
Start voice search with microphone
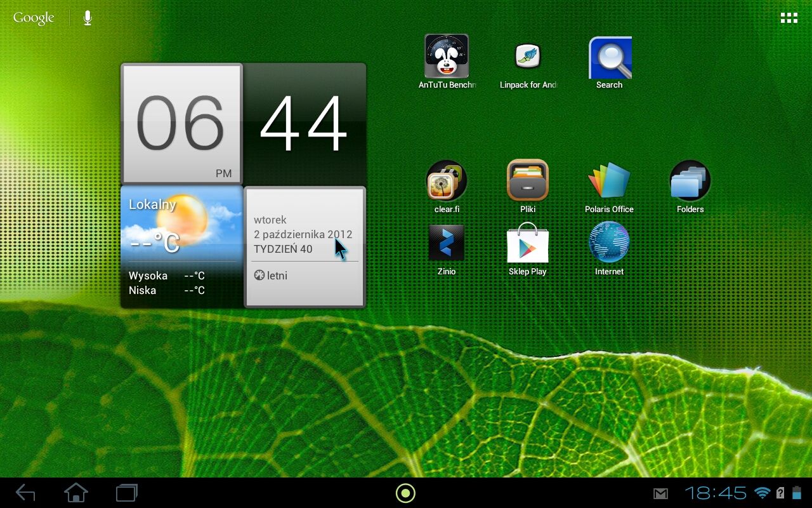point(88,18)
